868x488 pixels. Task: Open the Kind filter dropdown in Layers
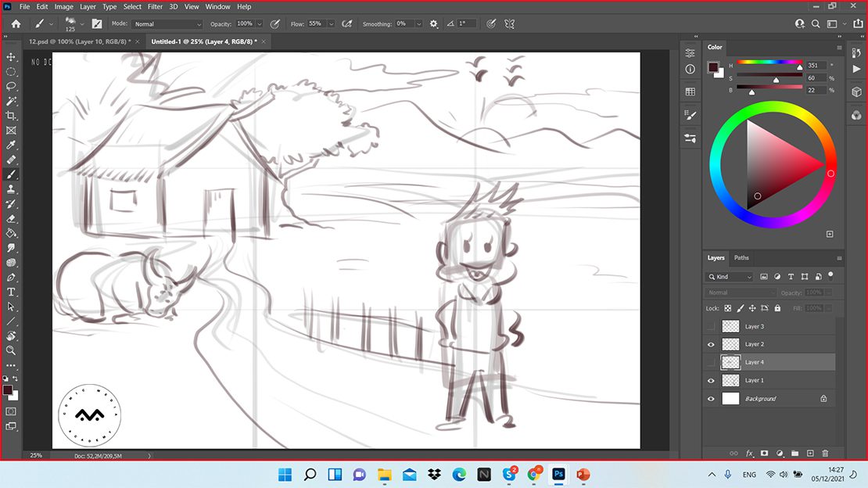[x=730, y=277]
